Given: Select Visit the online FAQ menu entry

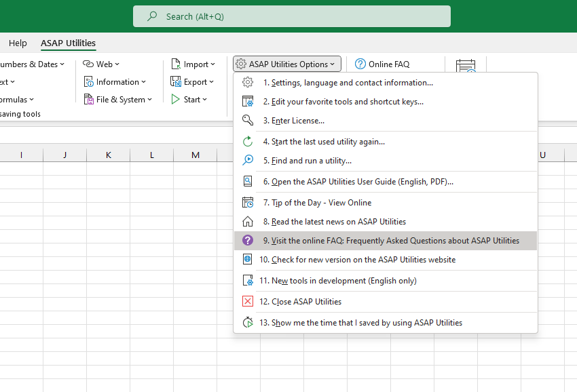Looking at the screenshot, I should click(386, 241).
